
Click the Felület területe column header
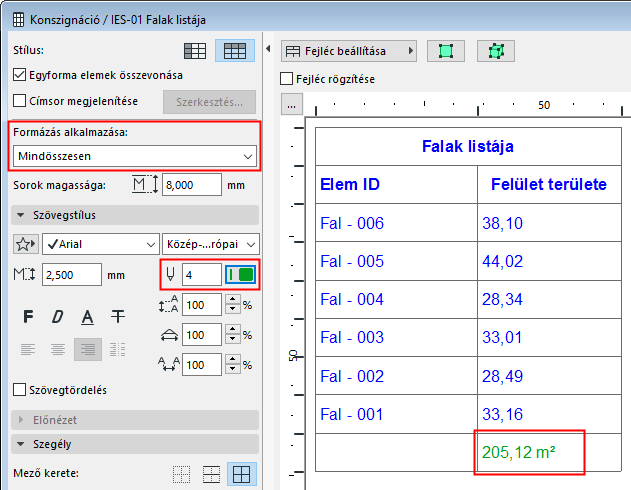pos(549,184)
